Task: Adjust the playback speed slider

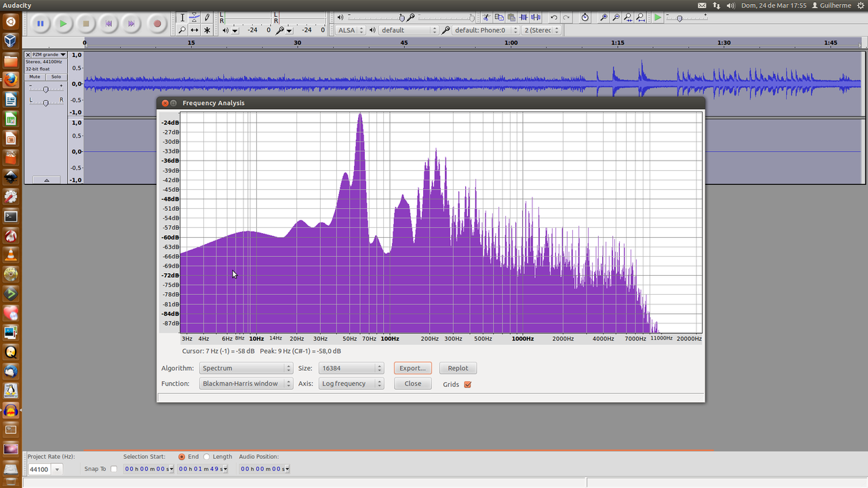Action: 687,18
